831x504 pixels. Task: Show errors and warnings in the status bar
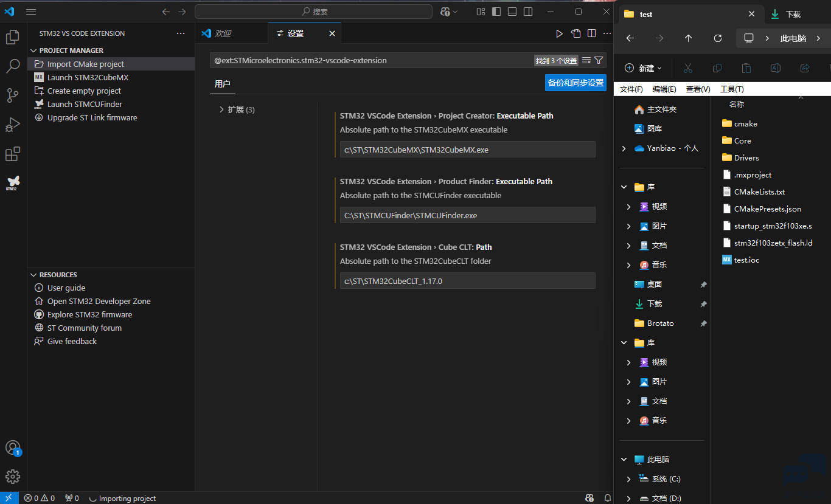40,498
